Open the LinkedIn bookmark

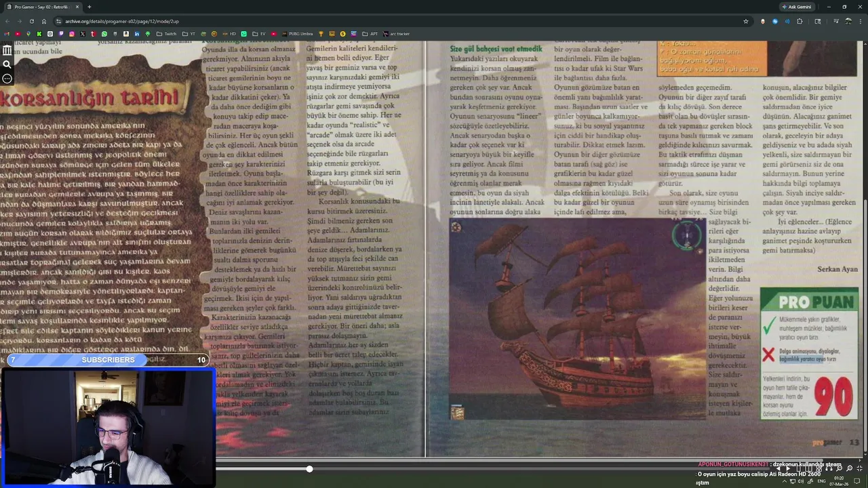point(136,34)
